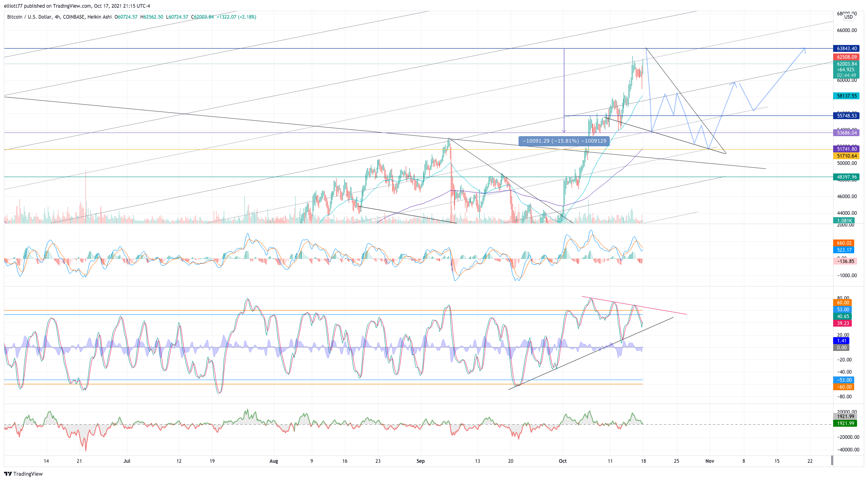868x481 pixels.
Task: Click the blue 523.17 MACD label
Action: pos(844,250)
